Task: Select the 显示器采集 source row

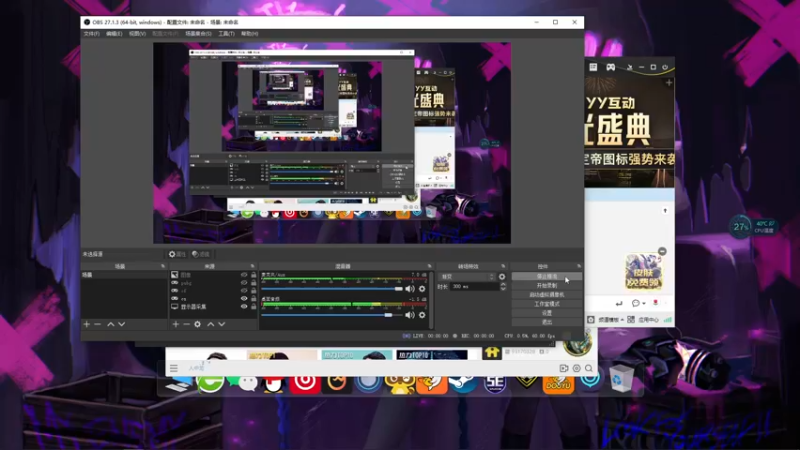Action: 213,307
